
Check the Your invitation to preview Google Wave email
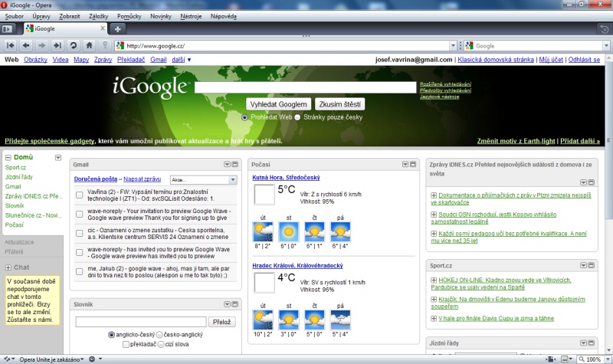[x=80, y=215]
